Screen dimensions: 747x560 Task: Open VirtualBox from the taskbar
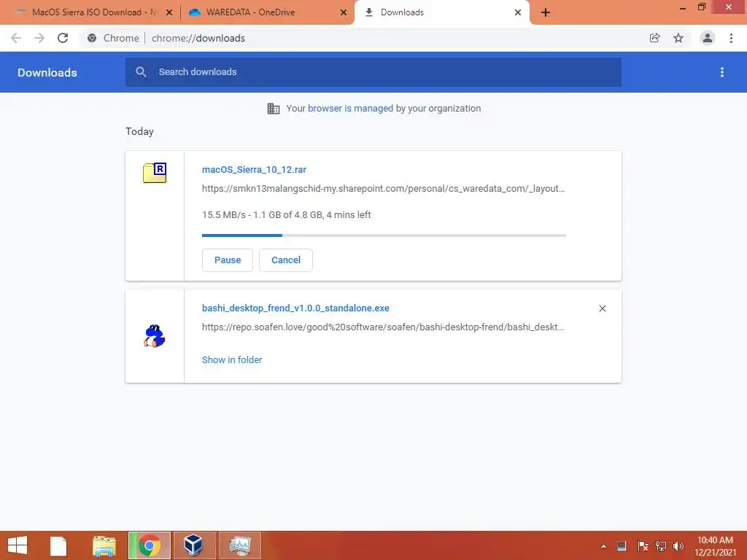[x=194, y=545]
